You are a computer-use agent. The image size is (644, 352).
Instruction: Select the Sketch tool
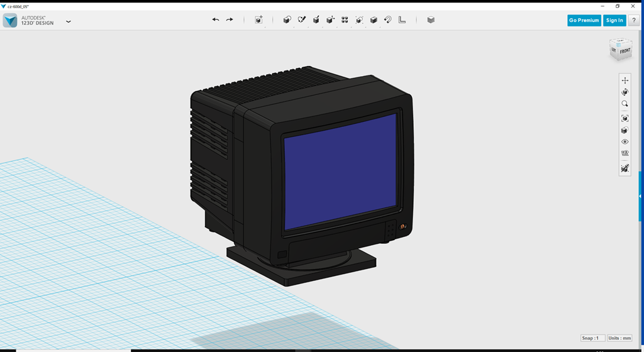click(x=301, y=20)
